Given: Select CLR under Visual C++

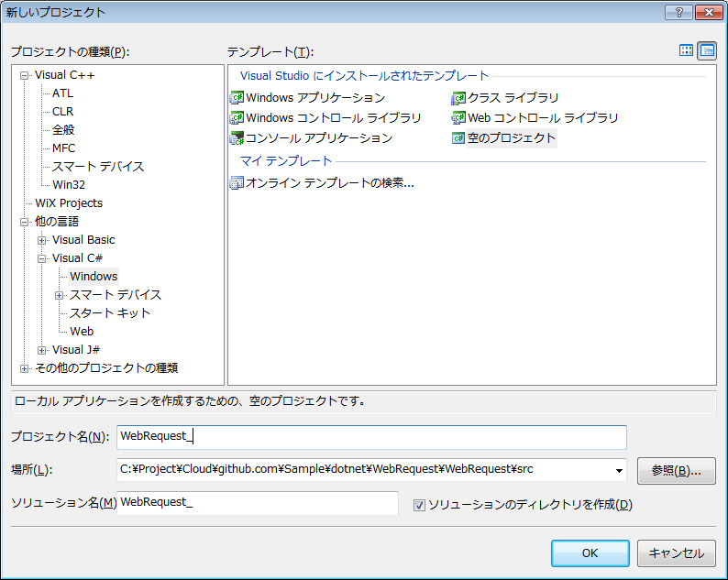Looking at the screenshot, I should point(62,112).
